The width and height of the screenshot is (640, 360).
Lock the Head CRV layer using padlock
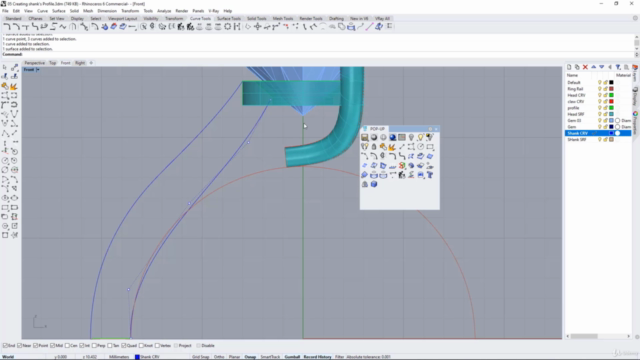pyautogui.click(x=605, y=95)
